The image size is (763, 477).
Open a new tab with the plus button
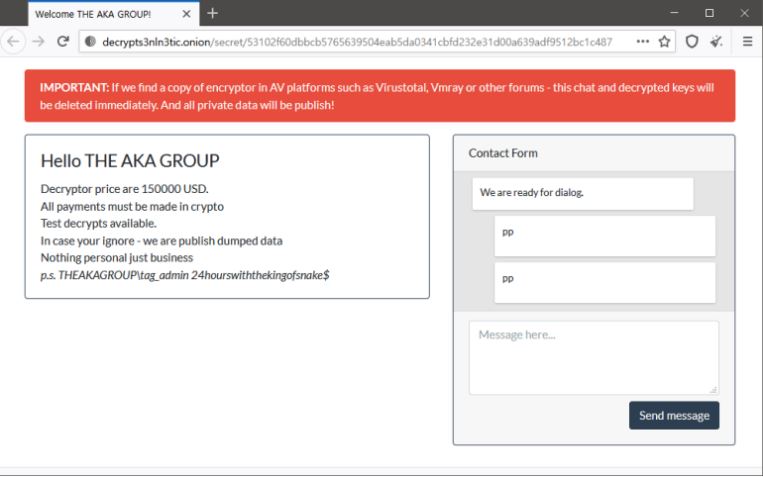[x=212, y=13]
